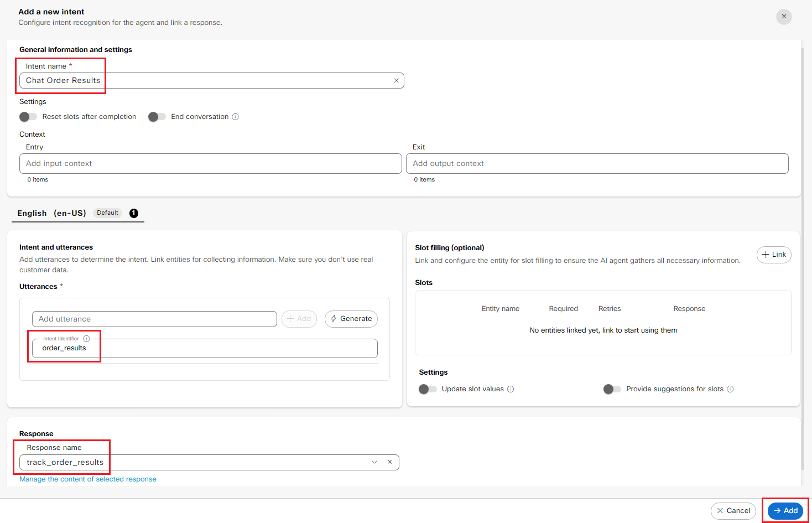The width and height of the screenshot is (812, 523).
Task: Toggle Reset slots after completion
Action: [x=28, y=117]
